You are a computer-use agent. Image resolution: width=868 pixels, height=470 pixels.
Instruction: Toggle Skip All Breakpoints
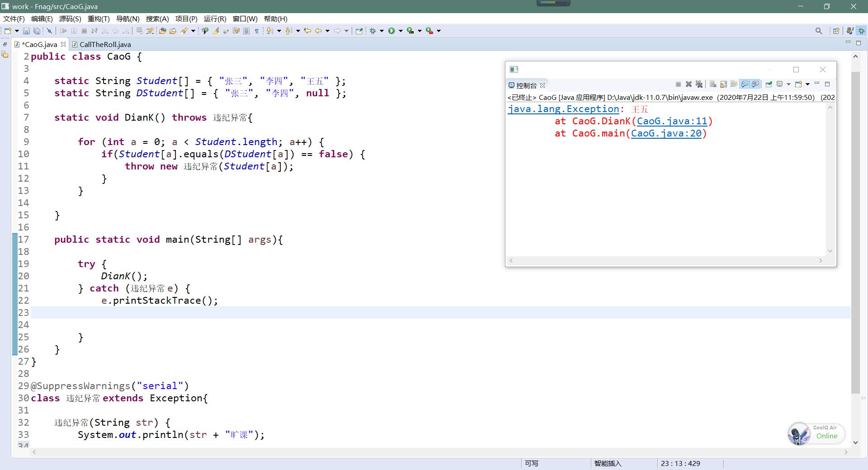pyautogui.click(x=49, y=31)
